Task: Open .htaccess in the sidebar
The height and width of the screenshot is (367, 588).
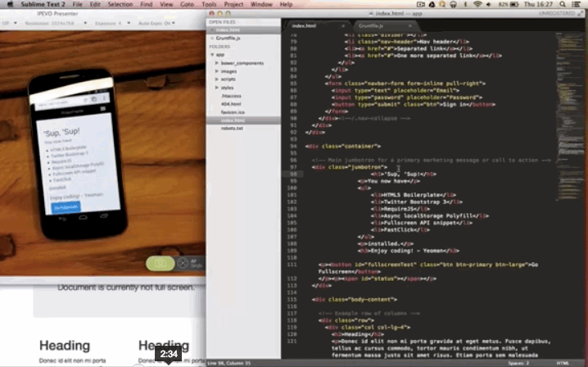Action: tap(231, 96)
